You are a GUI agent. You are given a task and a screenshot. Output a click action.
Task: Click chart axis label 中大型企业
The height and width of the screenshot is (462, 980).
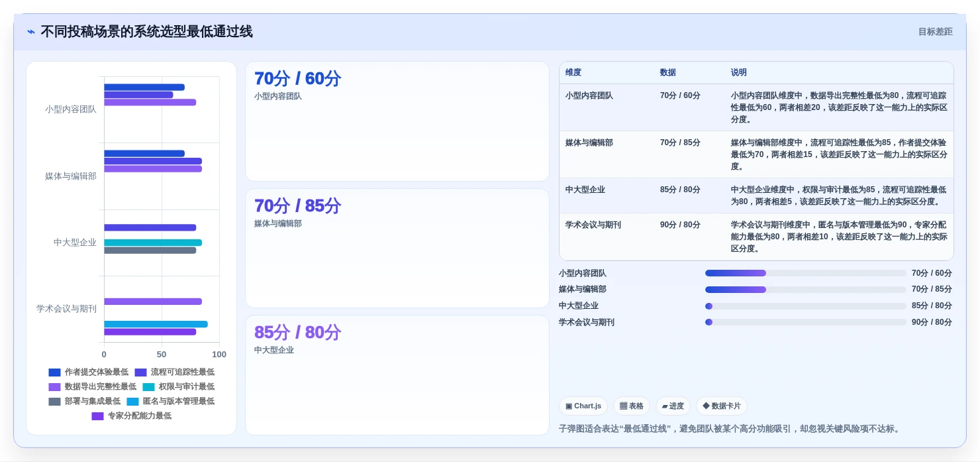(x=75, y=243)
